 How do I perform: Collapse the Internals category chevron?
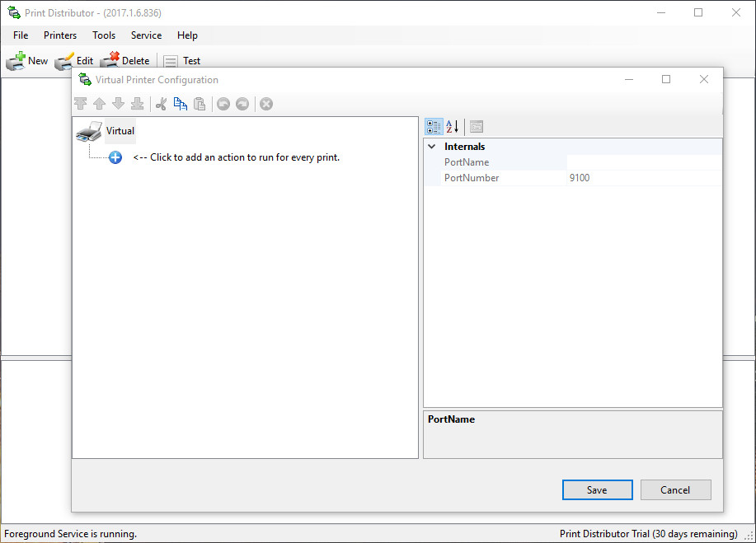pos(432,147)
